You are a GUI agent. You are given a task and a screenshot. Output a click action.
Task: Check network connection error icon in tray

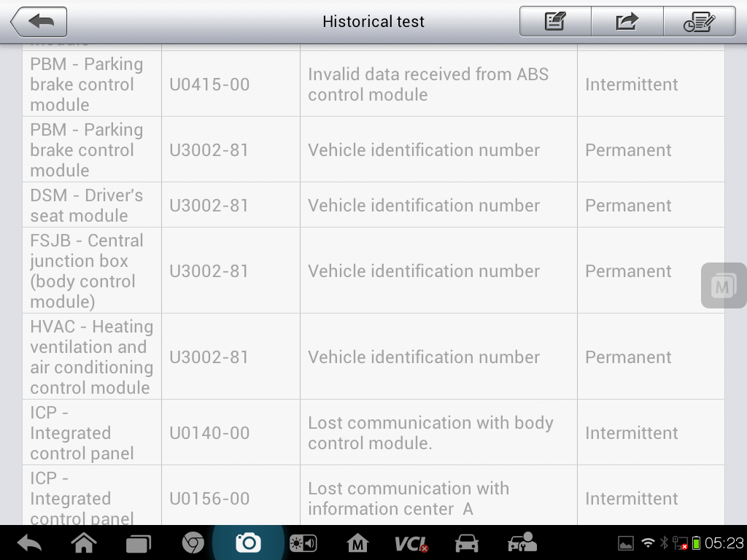point(680,542)
